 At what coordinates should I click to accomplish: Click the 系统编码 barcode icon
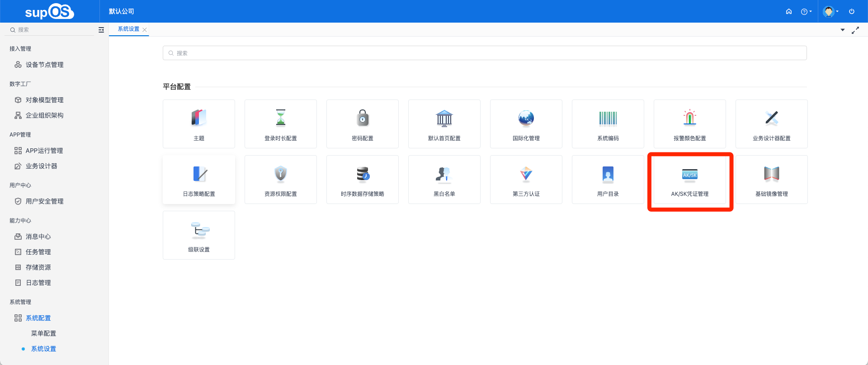(x=608, y=118)
